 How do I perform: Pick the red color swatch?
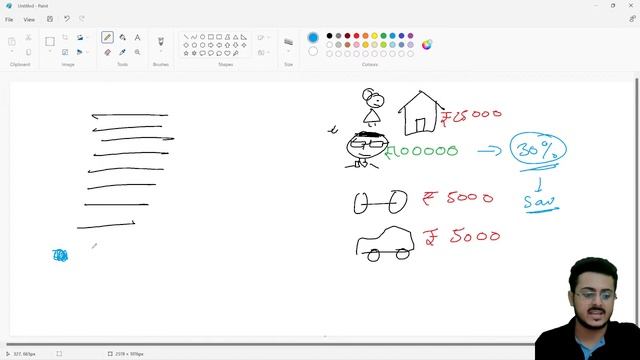coord(356,36)
